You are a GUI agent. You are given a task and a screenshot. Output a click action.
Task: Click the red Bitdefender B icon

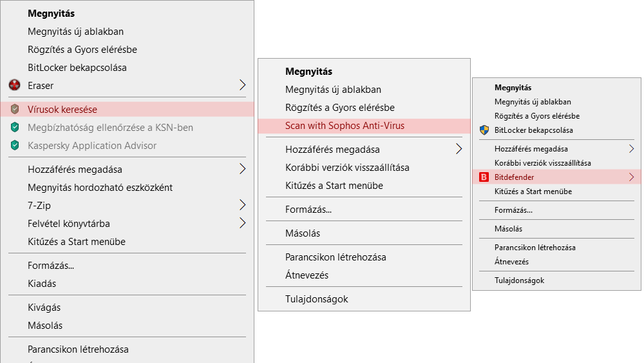pos(484,177)
